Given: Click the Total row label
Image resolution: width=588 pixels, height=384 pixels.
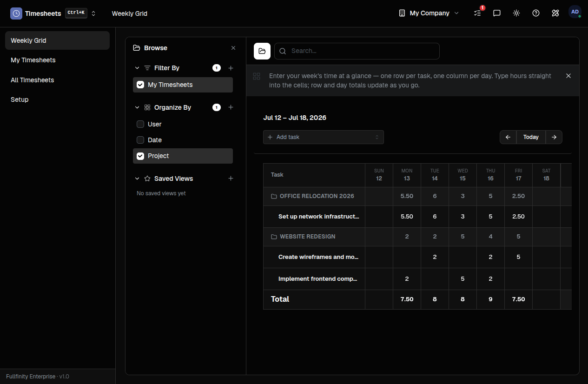Looking at the screenshot, I should click(x=280, y=299).
